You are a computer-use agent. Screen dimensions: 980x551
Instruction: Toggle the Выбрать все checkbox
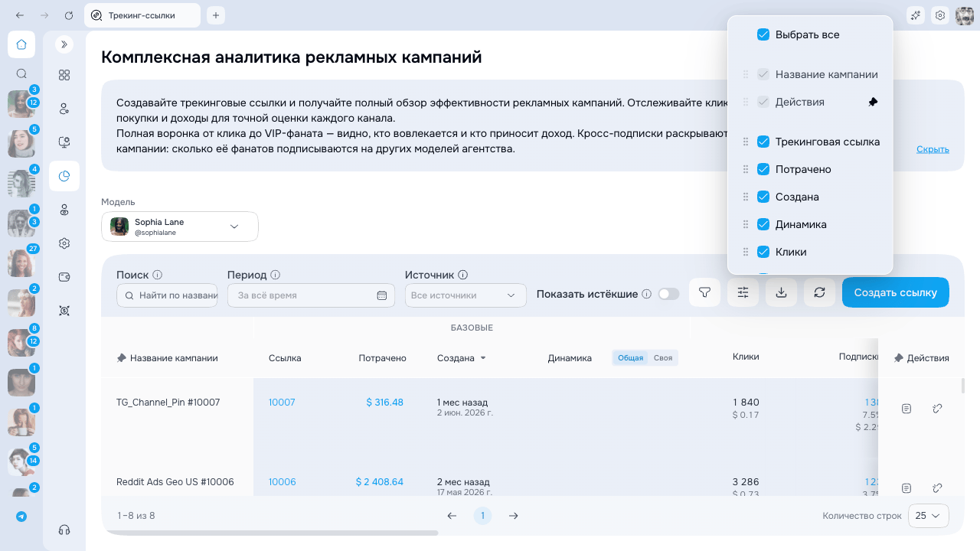pos(763,34)
